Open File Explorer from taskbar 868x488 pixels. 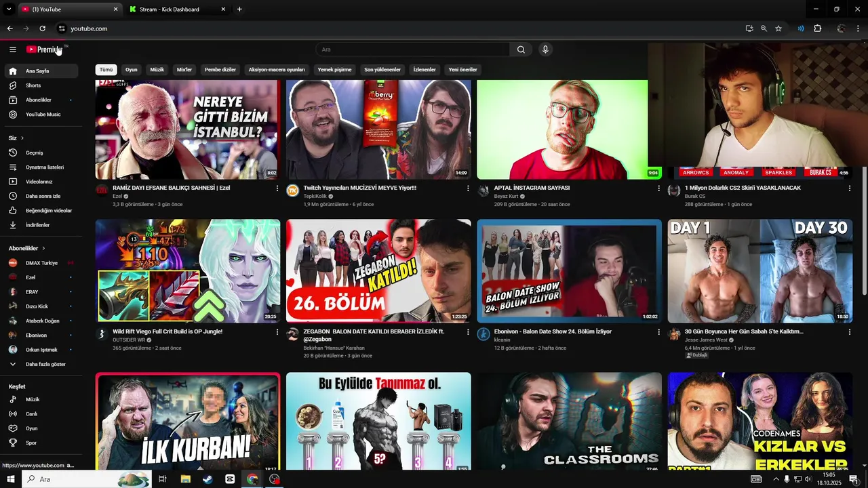[x=185, y=479]
